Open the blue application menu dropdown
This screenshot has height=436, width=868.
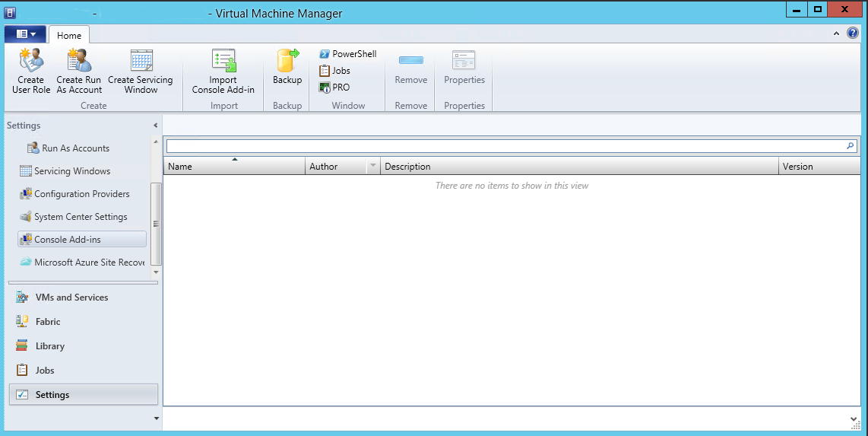[x=26, y=34]
